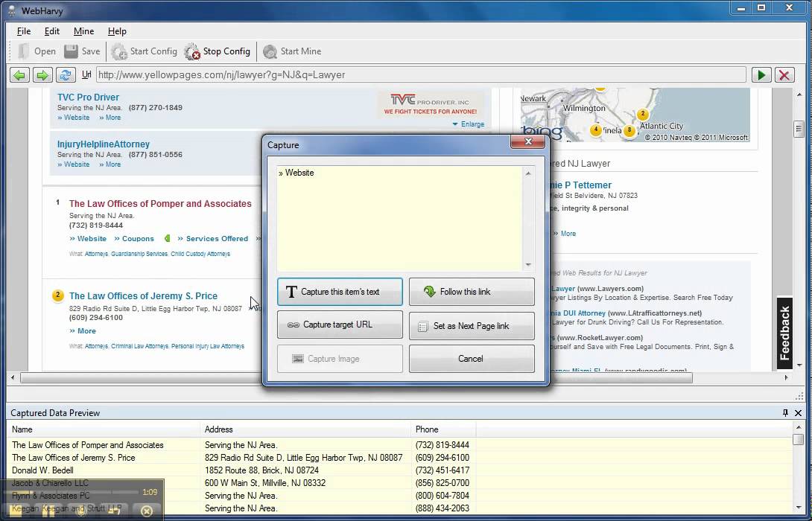
Task: Click Website link under Pomper and Associates
Action: tap(88, 238)
